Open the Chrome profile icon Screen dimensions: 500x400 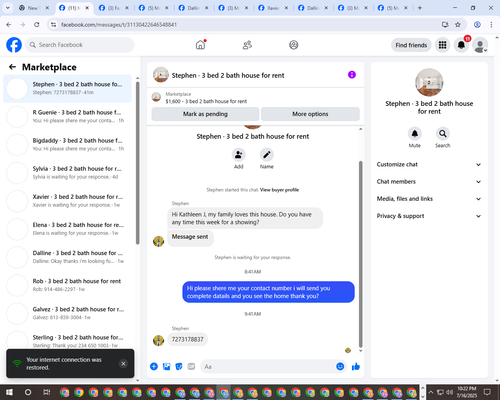pyautogui.click(x=477, y=24)
